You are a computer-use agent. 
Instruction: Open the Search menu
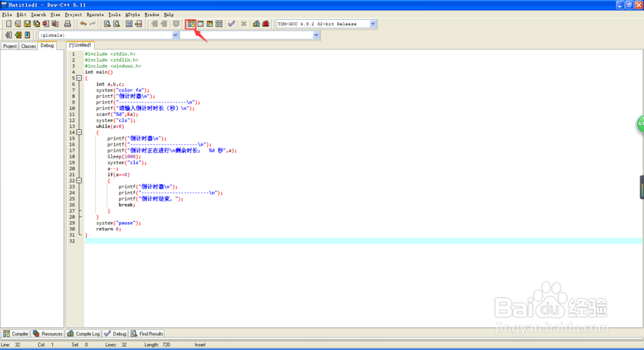coord(39,14)
